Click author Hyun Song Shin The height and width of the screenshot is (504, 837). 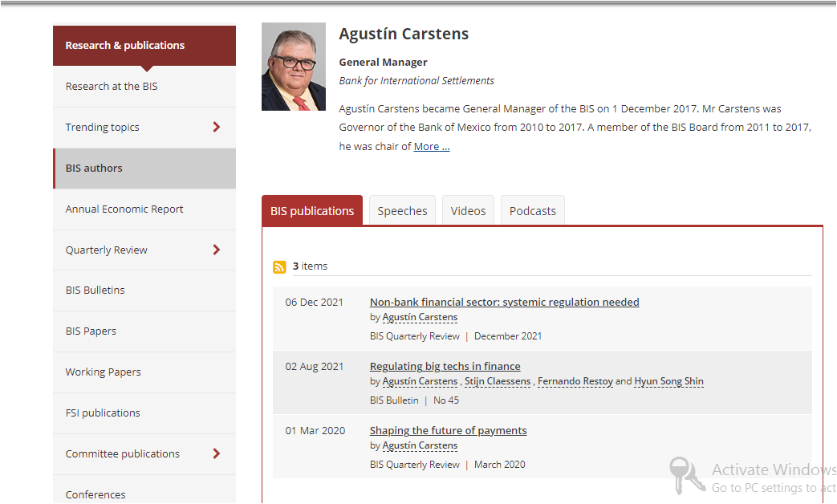click(x=668, y=381)
